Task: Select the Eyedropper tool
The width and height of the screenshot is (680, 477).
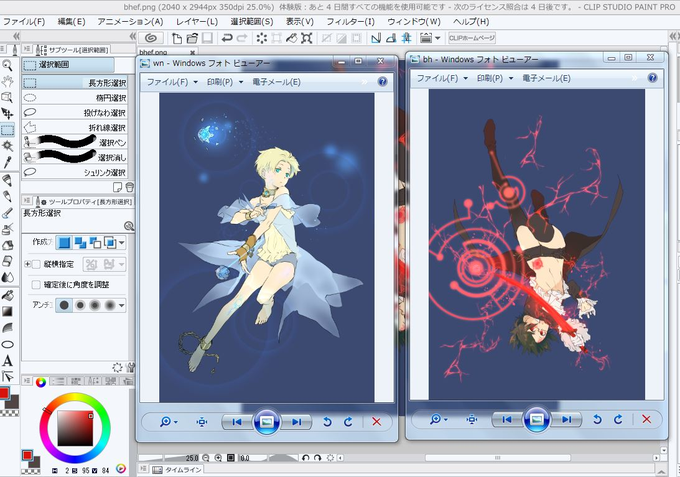Action: point(7,162)
